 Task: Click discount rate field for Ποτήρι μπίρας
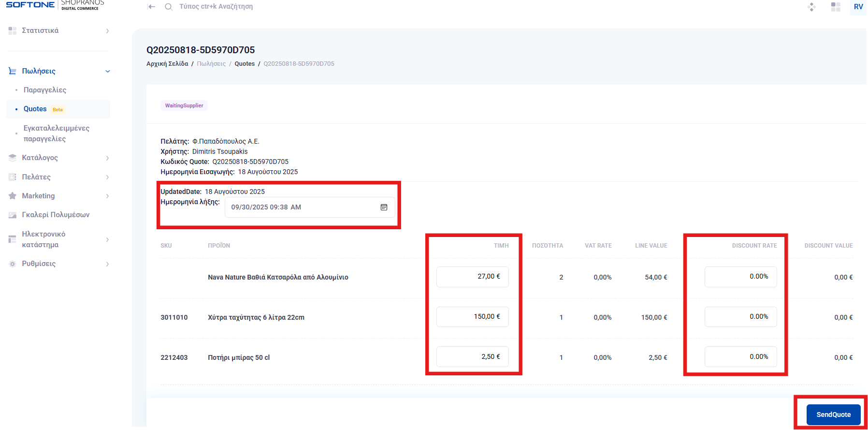[x=740, y=357]
